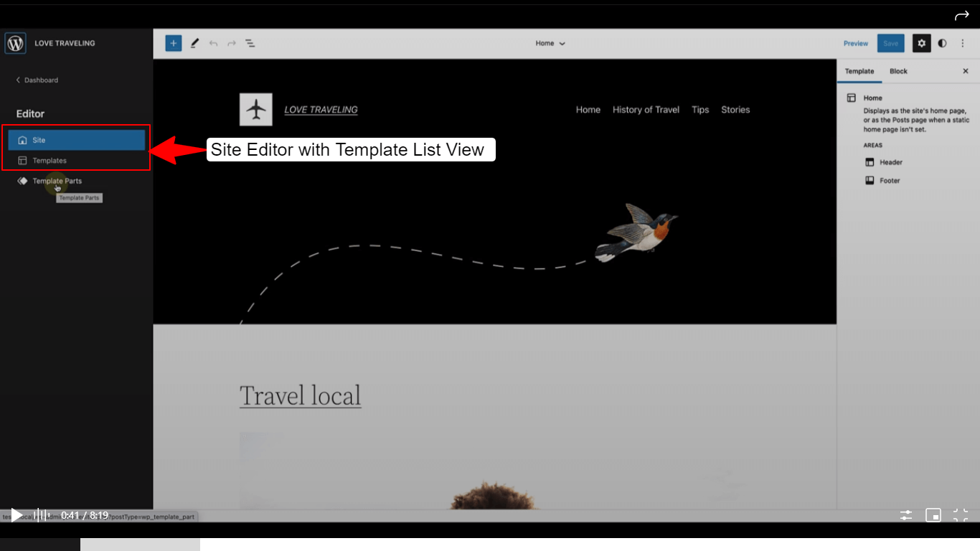Viewport: 980px width, 551px height.
Task: Click the Redo arrow icon
Action: pyautogui.click(x=232, y=44)
